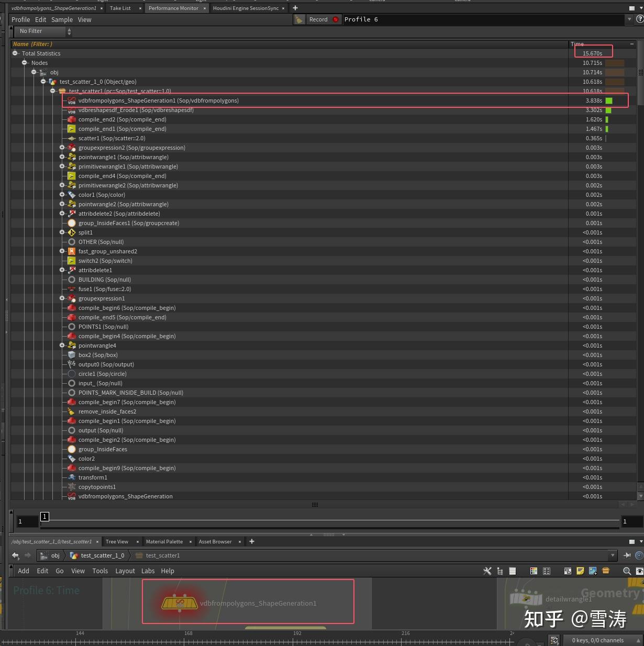Open the color palette icon in network toolbar

click(x=534, y=571)
